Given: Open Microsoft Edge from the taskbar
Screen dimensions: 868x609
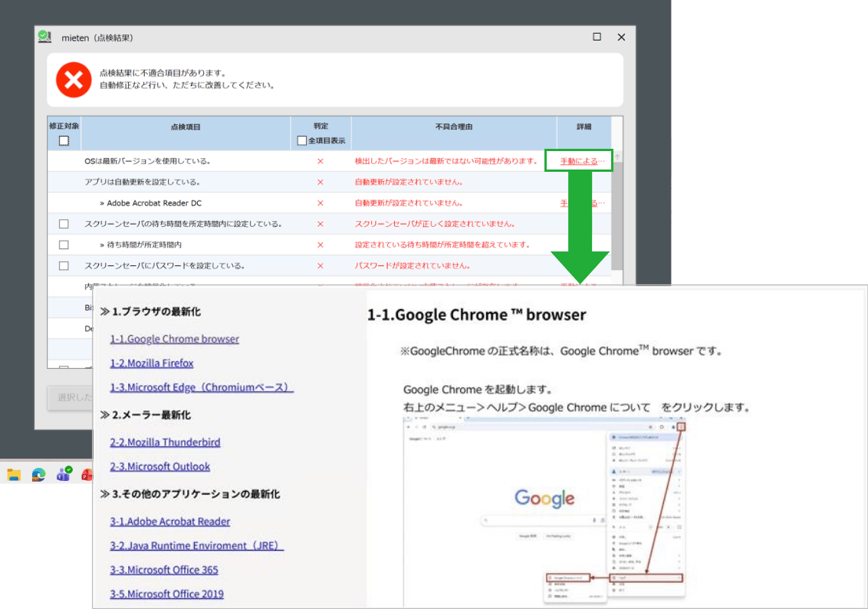Looking at the screenshot, I should click(x=39, y=475).
